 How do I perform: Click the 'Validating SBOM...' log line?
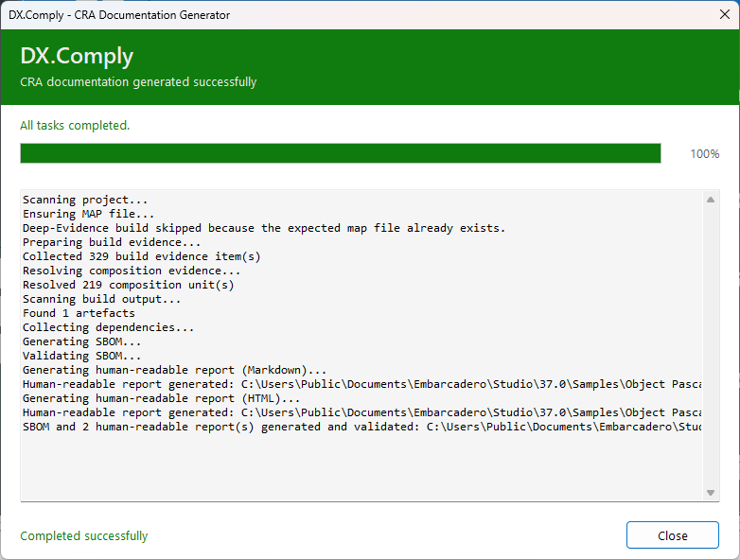click(81, 356)
